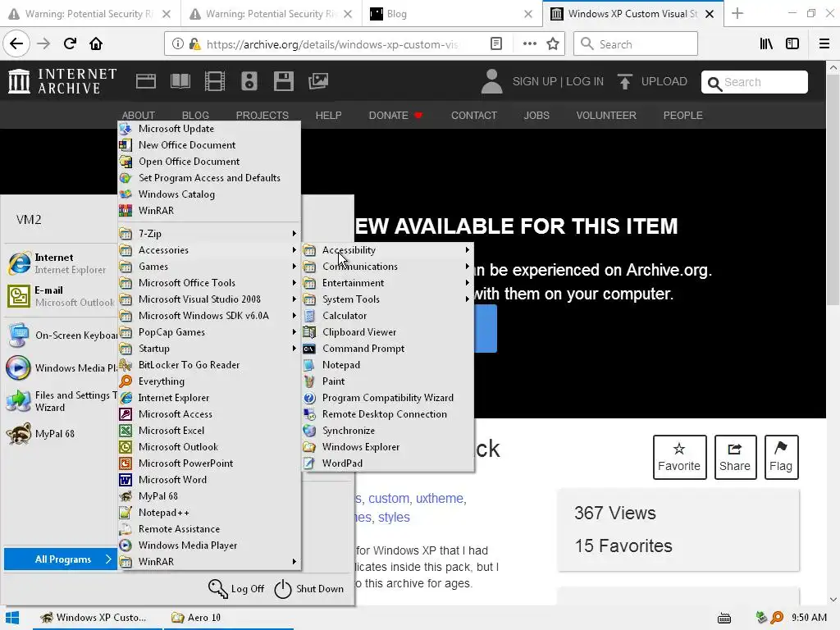Bookmark this page with star icon

[x=553, y=44]
